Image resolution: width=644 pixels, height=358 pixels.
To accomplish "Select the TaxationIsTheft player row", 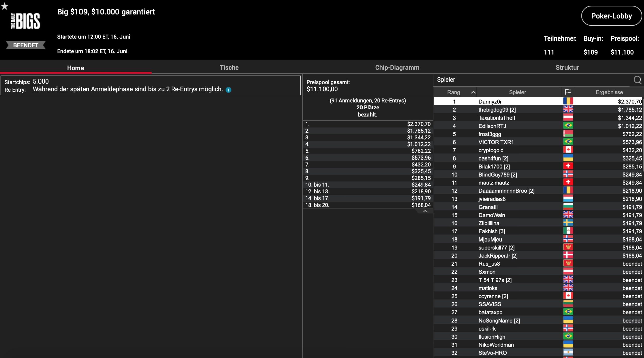I will coord(497,118).
